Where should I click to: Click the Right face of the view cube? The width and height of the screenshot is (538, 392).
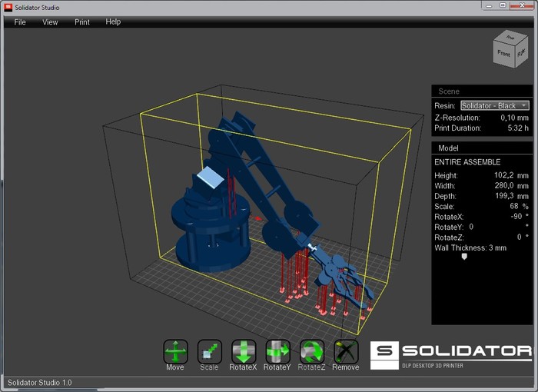click(x=522, y=52)
